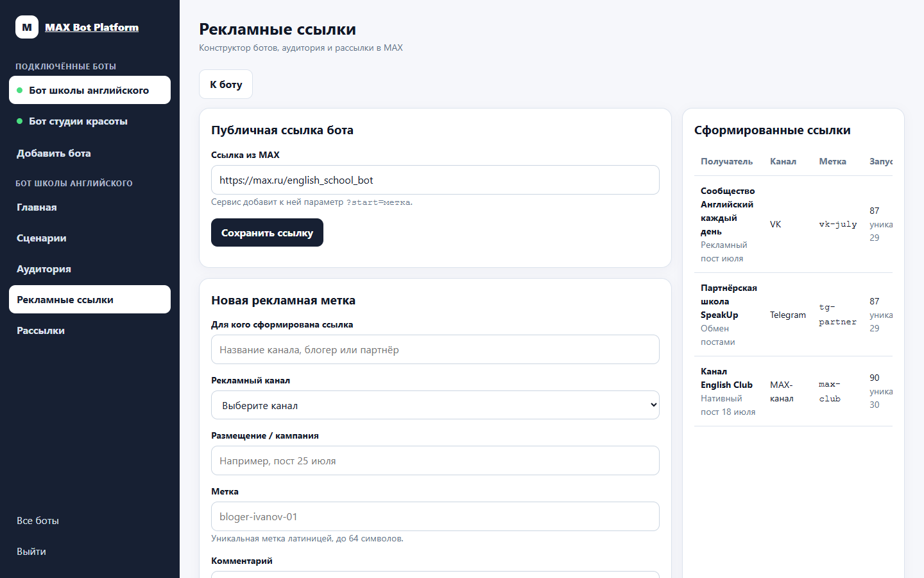
Task: Click the Telegram channel cell
Action: tap(788, 315)
